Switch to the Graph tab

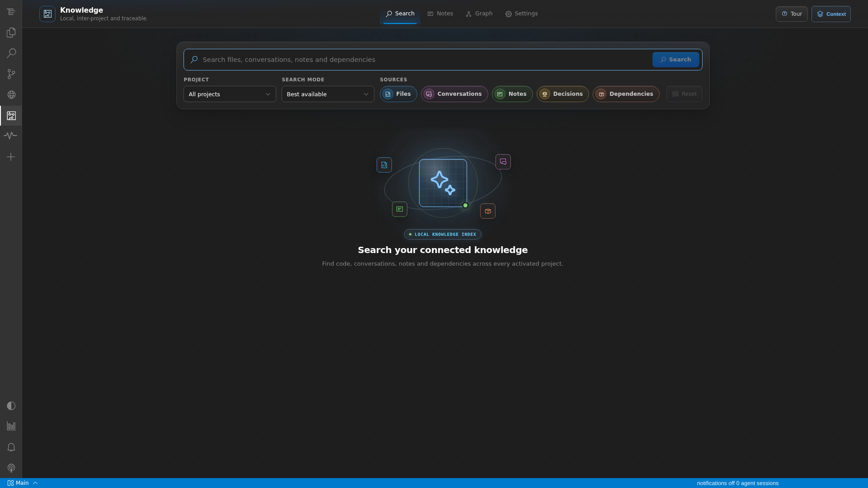point(479,14)
